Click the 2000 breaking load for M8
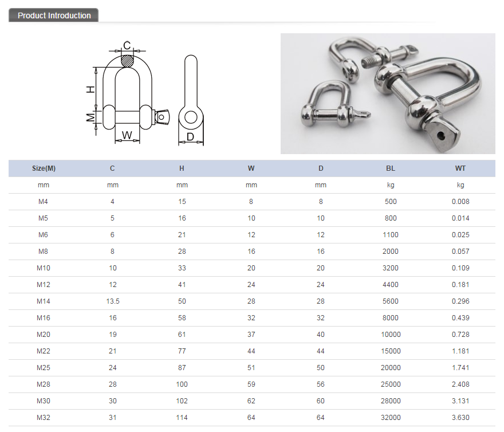504x432 pixels. pyautogui.click(x=391, y=251)
